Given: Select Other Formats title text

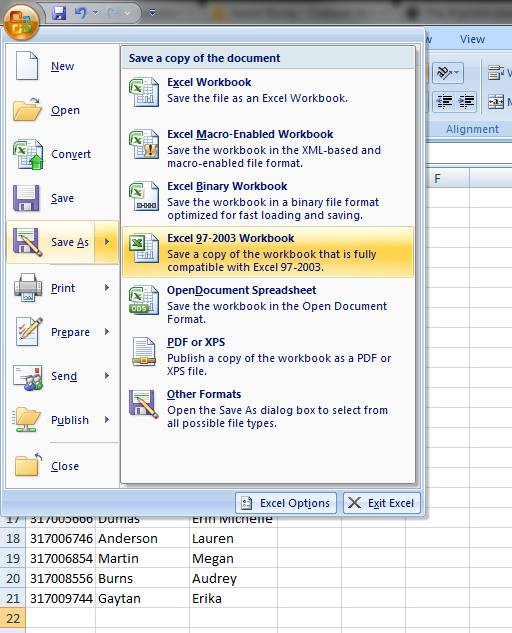Looking at the screenshot, I should coord(204,394).
